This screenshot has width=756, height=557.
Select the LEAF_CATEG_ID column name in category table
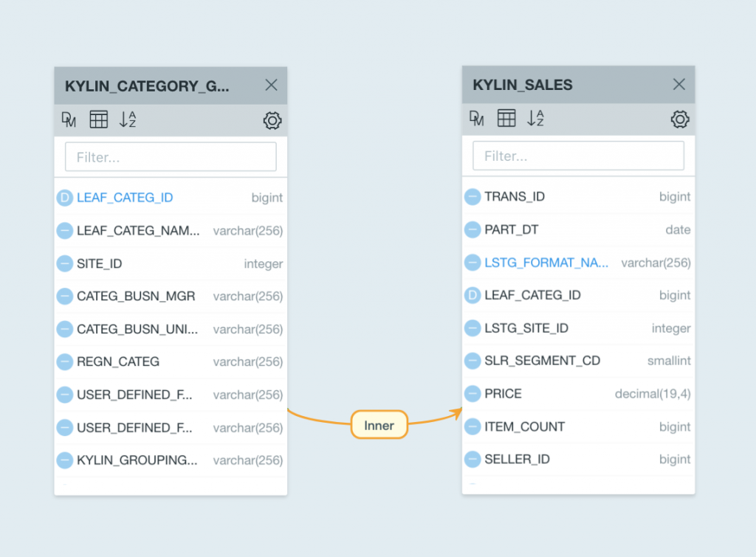coord(125,198)
